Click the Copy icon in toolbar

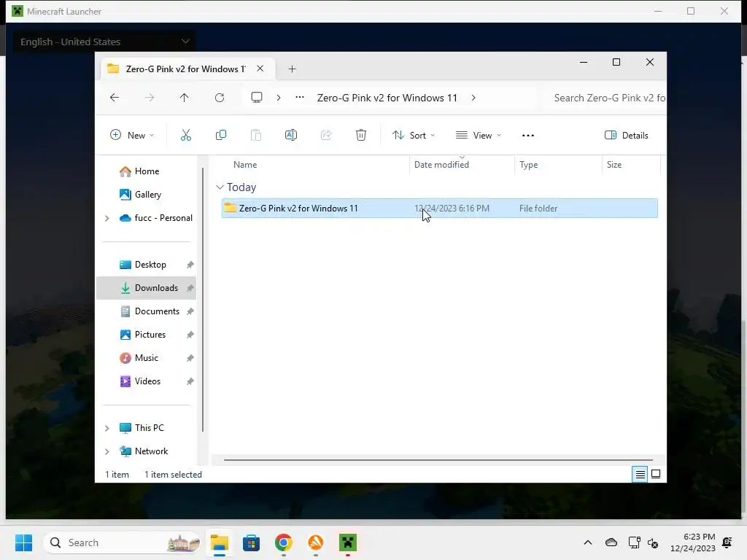click(220, 135)
